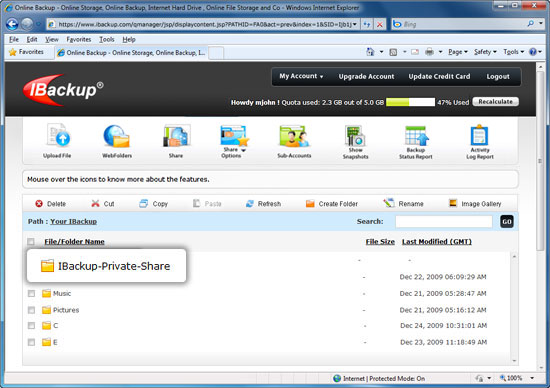Image resolution: width=550 pixels, height=388 pixels.
Task: Click the browser Back button
Action: (x=12, y=24)
